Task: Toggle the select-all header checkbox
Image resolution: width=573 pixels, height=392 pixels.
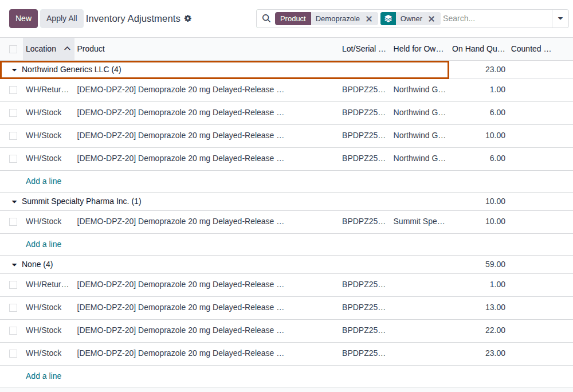Action: 13,49
